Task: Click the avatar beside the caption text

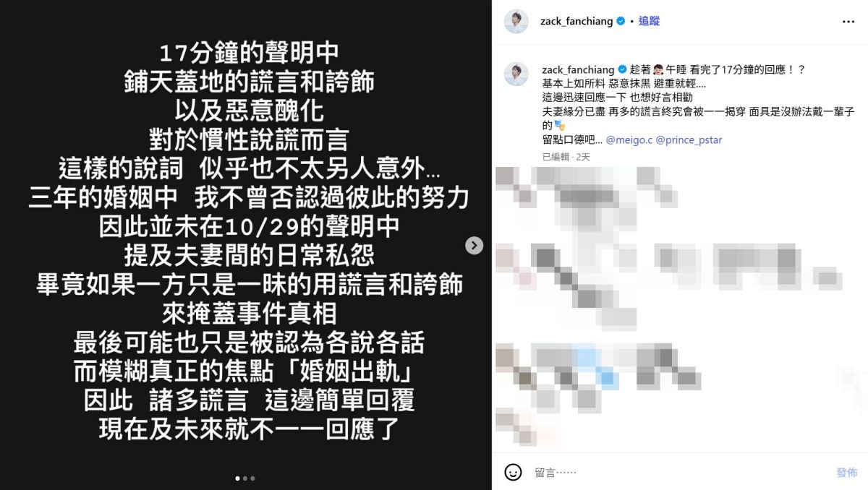Action: pos(516,74)
